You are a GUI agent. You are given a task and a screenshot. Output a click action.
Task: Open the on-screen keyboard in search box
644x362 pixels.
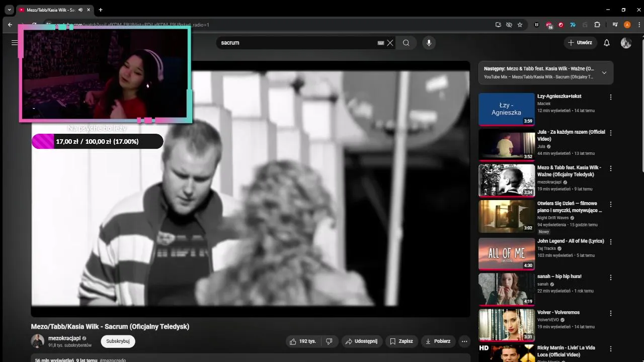(381, 43)
